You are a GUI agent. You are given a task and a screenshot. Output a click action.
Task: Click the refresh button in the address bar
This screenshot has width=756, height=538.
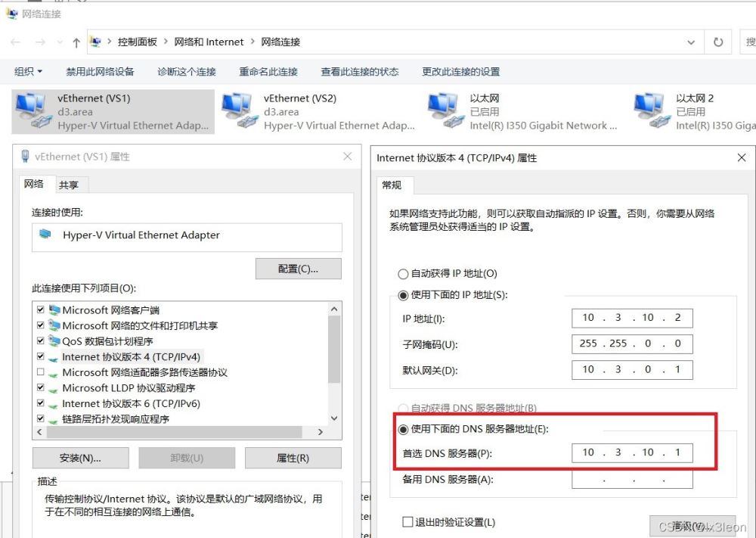pyautogui.click(x=718, y=42)
